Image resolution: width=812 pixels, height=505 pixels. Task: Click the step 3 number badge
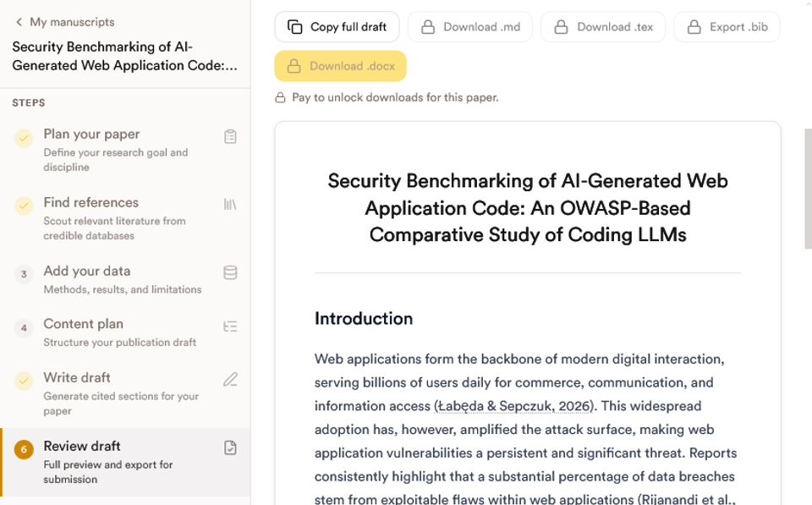tap(24, 274)
